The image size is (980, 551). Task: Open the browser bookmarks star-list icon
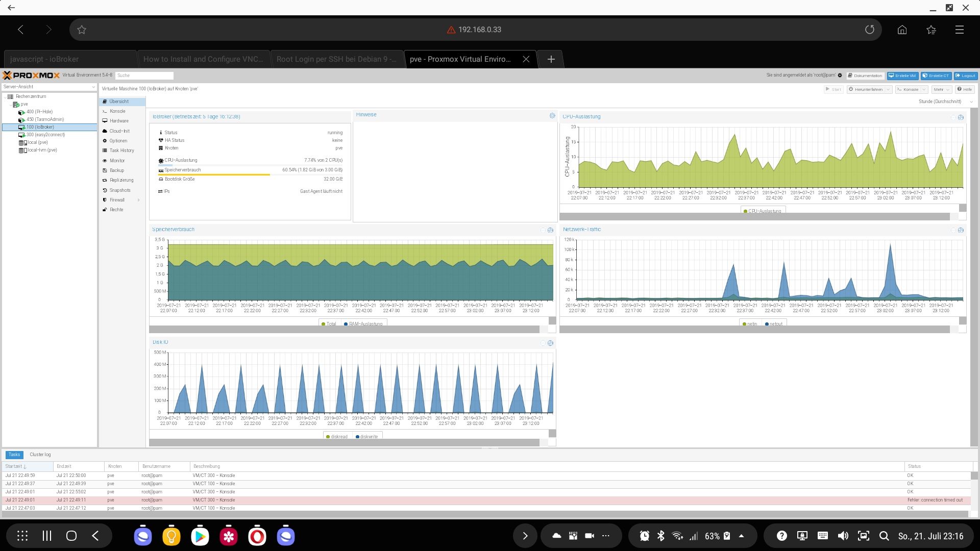(x=931, y=30)
